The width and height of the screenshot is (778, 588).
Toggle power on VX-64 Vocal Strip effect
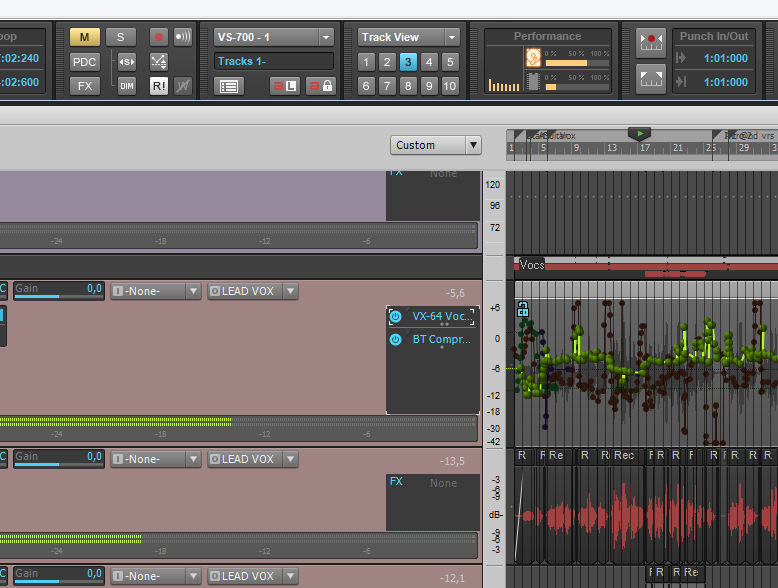(x=396, y=316)
